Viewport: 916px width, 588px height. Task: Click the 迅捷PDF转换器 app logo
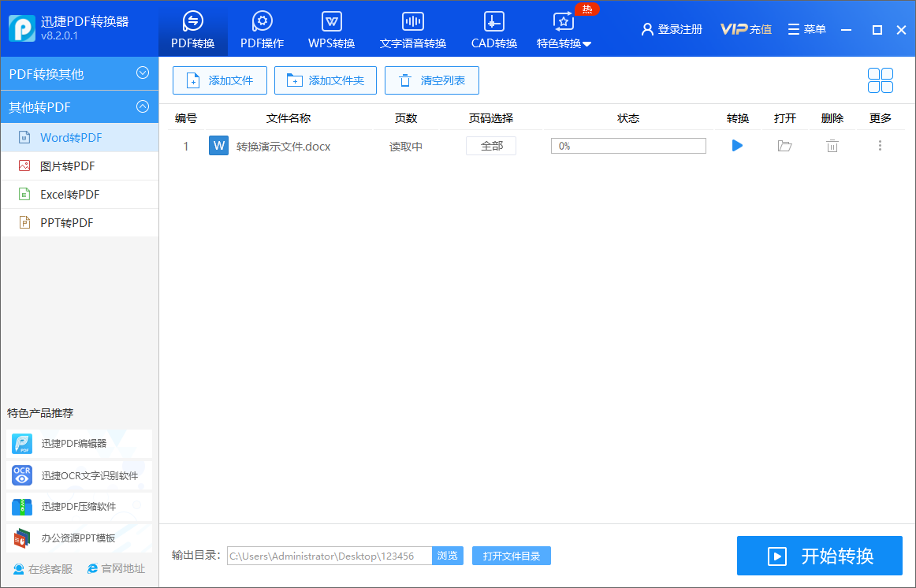(x=21, y=28)
